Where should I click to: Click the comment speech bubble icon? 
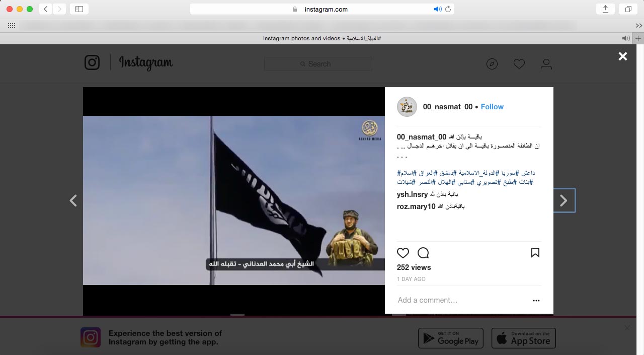(423, 253)
